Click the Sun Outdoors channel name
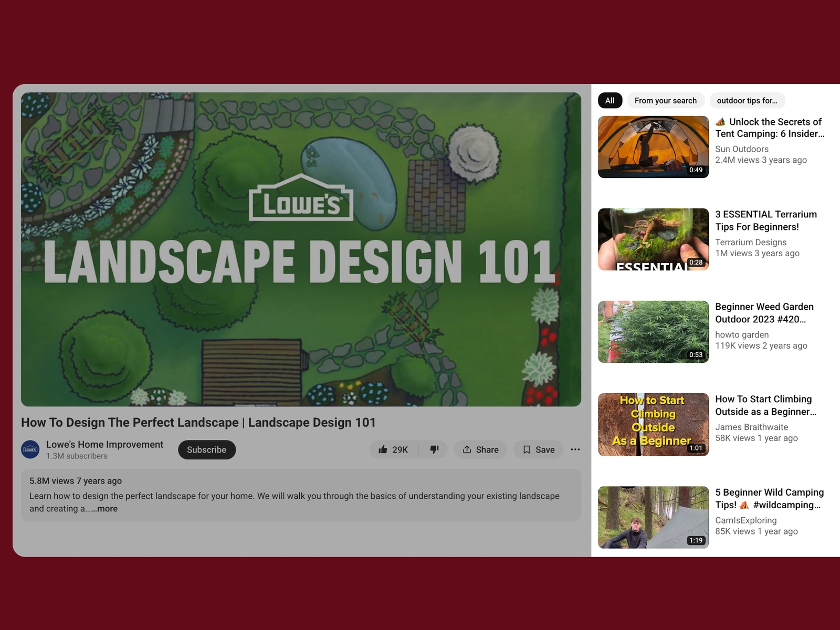This screenshot has width=840, height=630. (742, 149)
